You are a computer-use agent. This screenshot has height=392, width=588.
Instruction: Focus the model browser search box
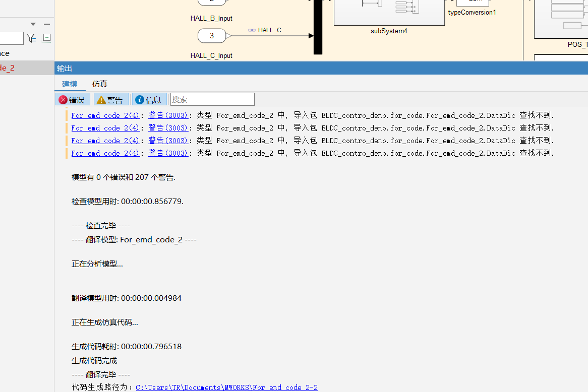point(11,38)
